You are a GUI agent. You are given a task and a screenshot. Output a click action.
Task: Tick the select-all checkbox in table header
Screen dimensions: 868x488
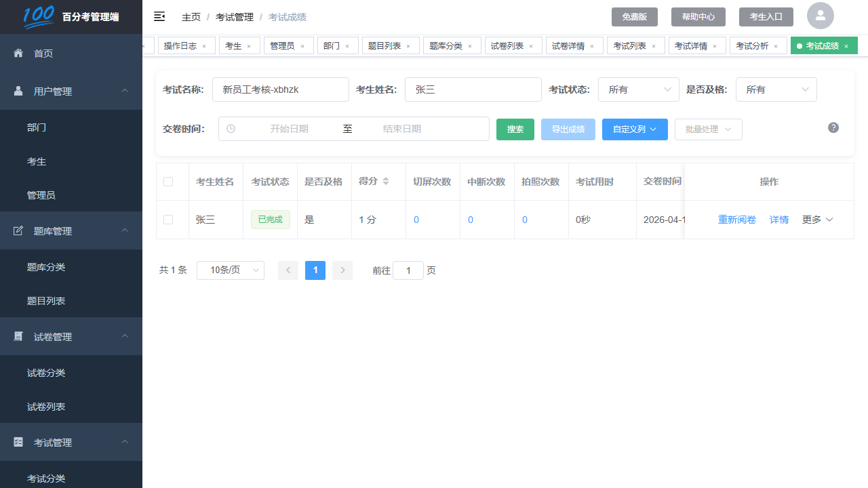pos(168,182)
